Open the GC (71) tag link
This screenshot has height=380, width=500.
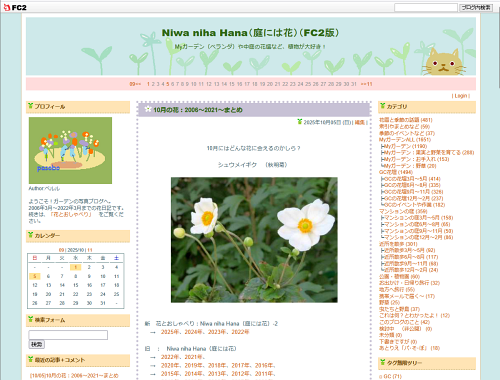point(392,376)
